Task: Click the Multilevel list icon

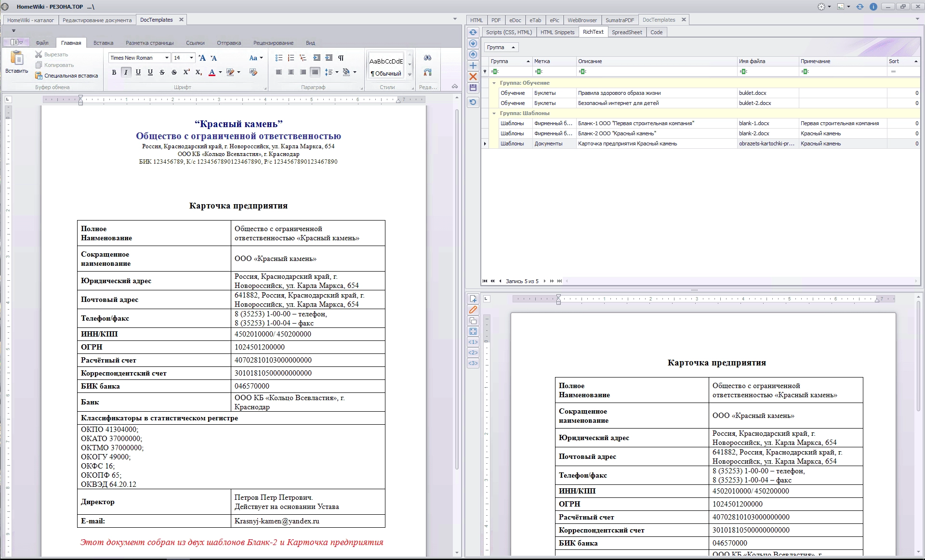Action: click(303, 58)
